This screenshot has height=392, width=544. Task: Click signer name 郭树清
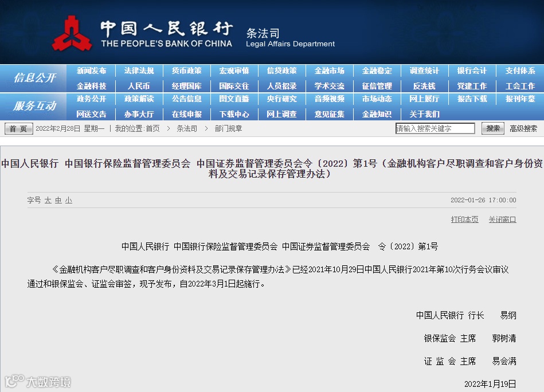(504, 338)
